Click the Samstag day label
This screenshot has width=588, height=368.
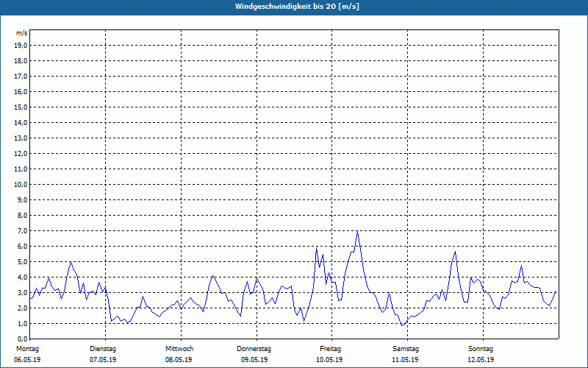pos(406,349)
